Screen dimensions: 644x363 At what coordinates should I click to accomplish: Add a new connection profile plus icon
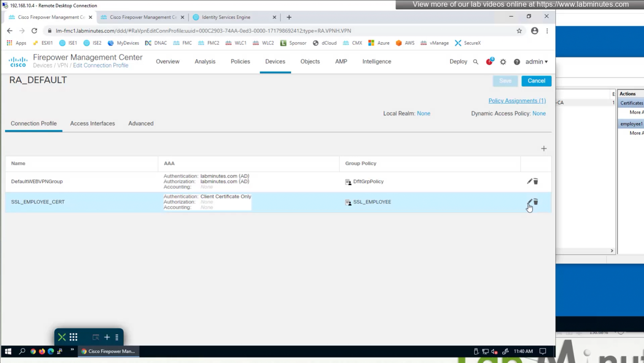pos(544,149)
